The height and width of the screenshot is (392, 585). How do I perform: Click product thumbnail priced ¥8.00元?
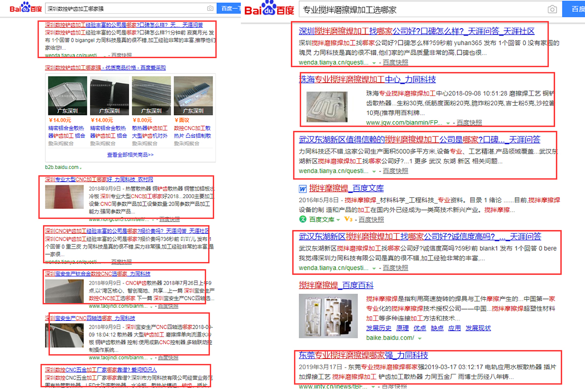(x=151, y=95)
